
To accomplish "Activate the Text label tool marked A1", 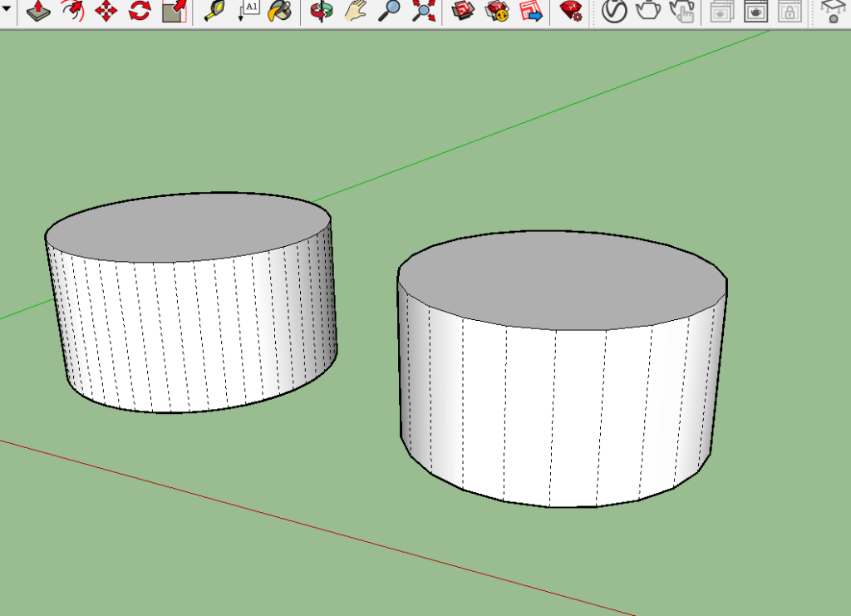I will [x=248, y=11].
